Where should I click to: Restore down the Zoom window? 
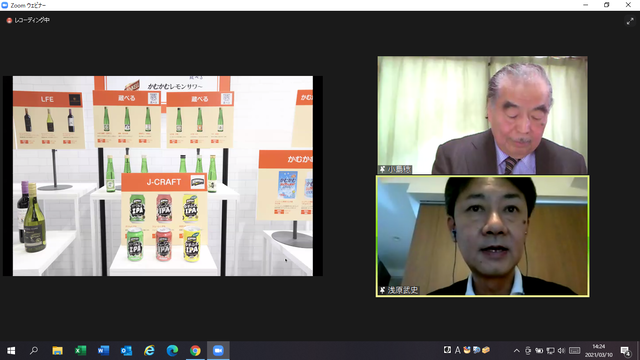pos(607,5)
